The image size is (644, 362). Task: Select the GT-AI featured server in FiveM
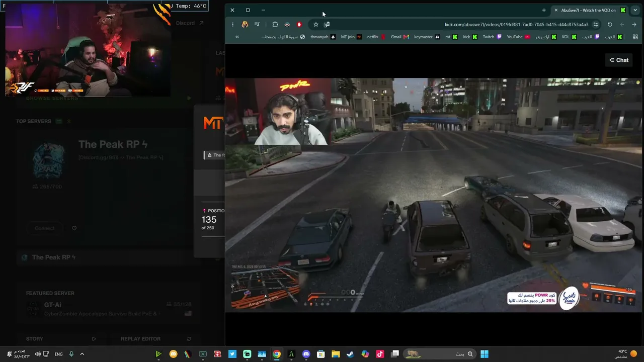click(x=109, y=309)
